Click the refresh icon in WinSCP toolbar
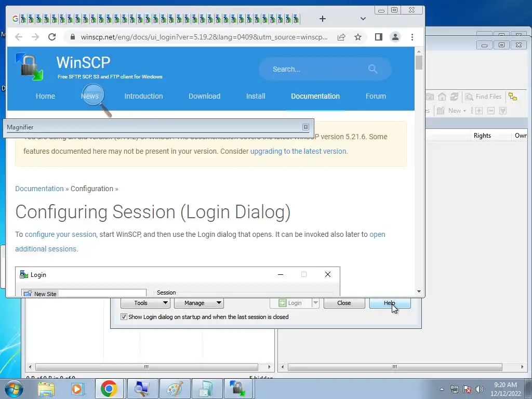This screenshot has height=399, width=532. (454, 97)
